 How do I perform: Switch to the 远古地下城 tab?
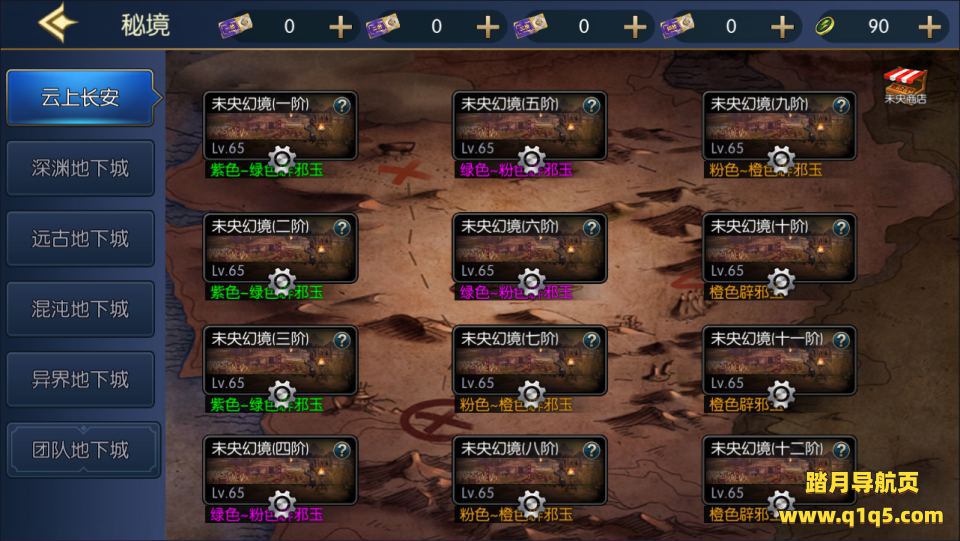tap(80, 239)
